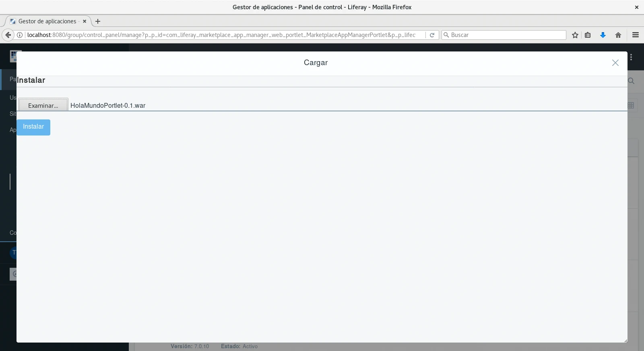Image resolution: width=644 pixels, height=351 pixels.
Task: Grab the dialog resize handle corner
Action: point(625,341)
